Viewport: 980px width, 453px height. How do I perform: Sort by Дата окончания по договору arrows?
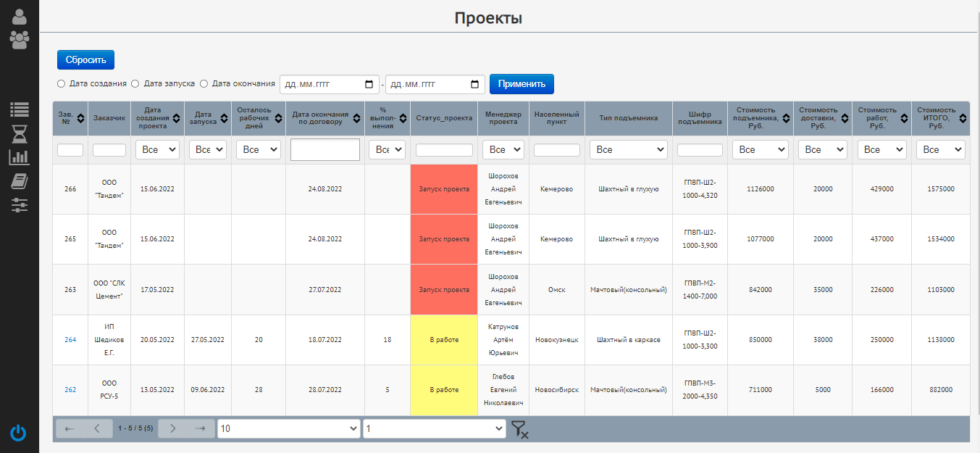tap(357, 118)
